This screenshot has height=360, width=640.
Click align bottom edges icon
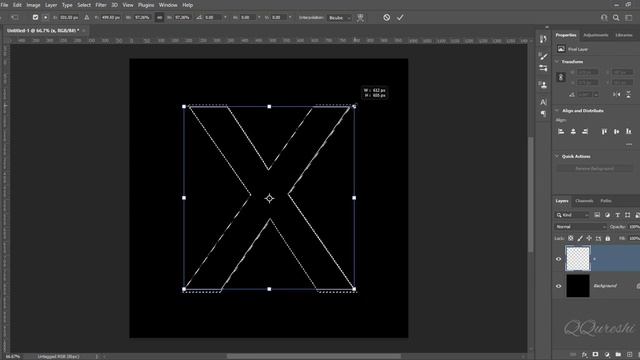pos(629,131)
